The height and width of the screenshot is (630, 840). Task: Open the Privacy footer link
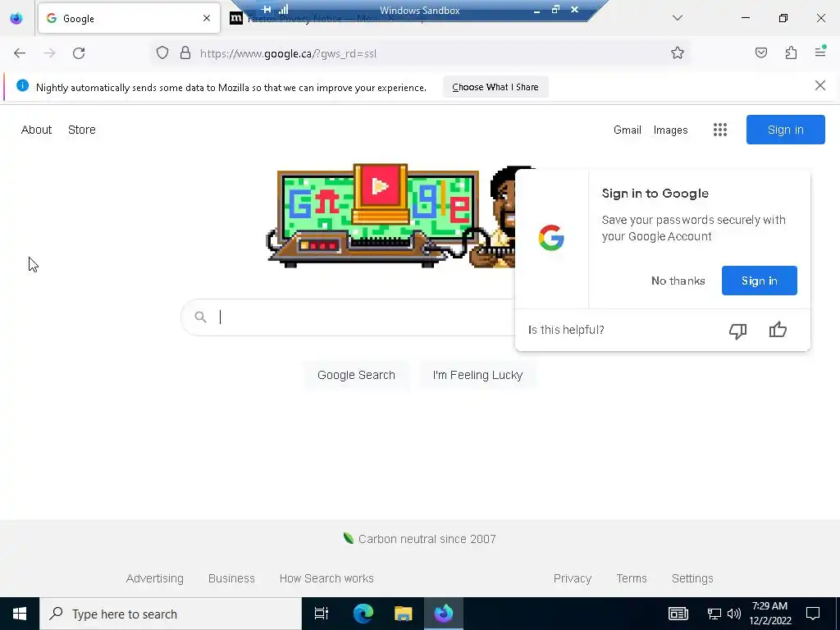coord(572,578)
